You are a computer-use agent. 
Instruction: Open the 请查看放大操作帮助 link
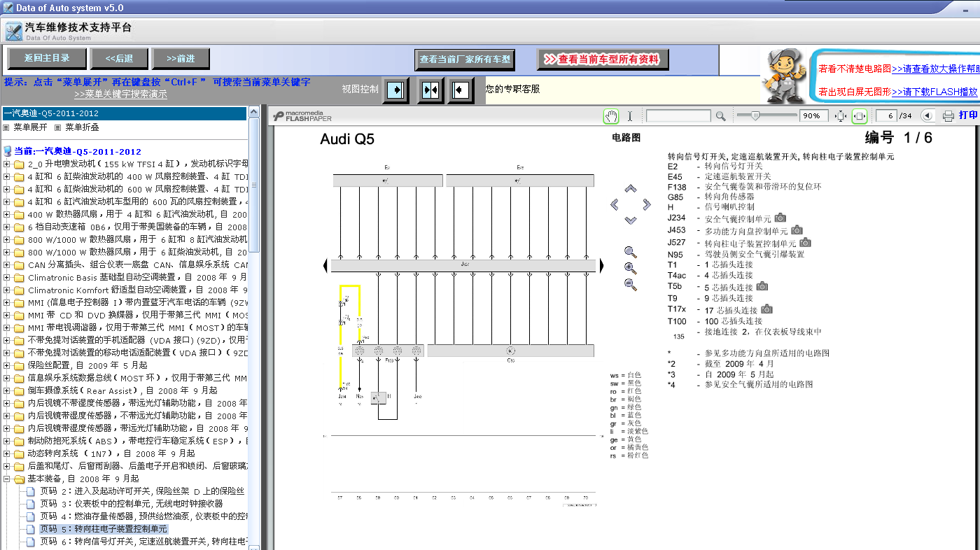(x=935, y=69)
